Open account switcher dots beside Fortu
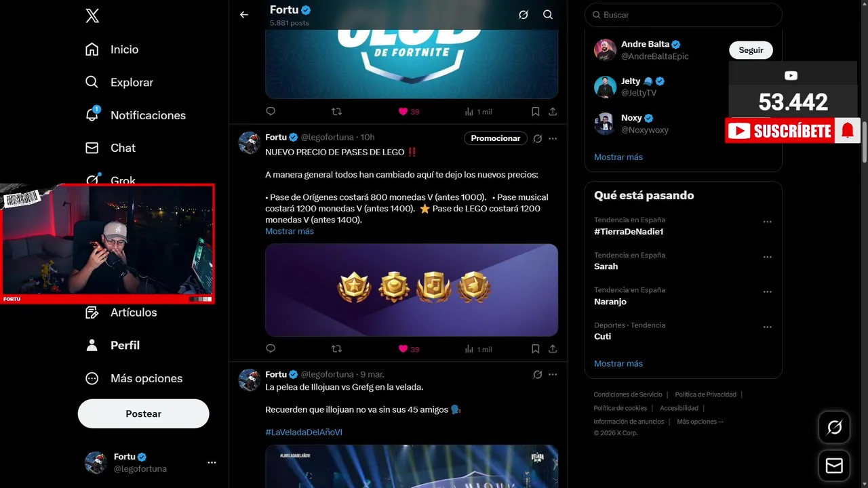The image size is (868, 488). click(x=212, y=462)
